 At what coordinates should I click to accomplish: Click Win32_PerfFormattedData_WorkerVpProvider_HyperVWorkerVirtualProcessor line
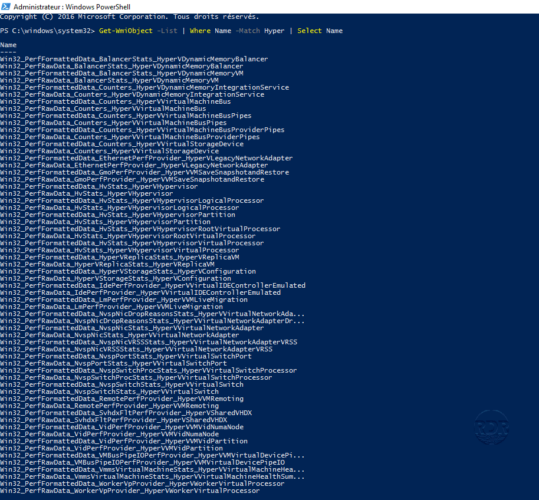click(142, 484)
